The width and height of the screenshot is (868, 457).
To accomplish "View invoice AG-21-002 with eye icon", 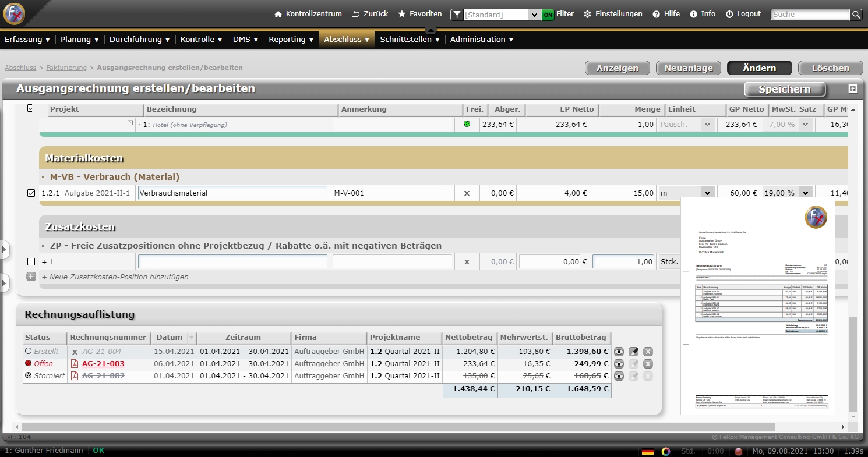I will (619, 376).
